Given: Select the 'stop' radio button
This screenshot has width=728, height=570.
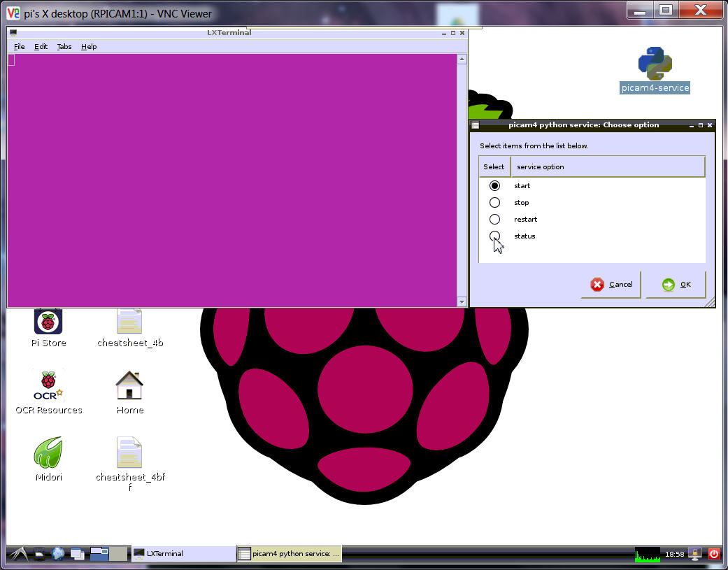Looking at the screenshot, I should [494, 203].
